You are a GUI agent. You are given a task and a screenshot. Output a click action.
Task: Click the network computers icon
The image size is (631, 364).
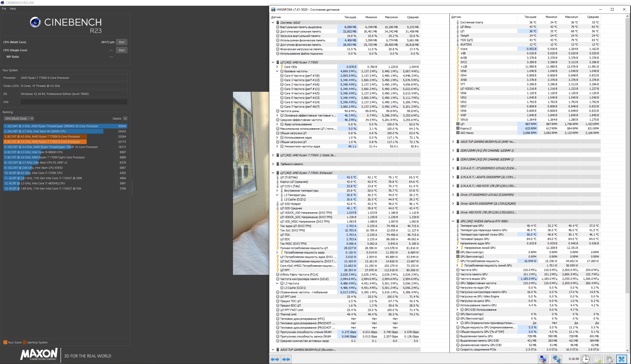557,359
